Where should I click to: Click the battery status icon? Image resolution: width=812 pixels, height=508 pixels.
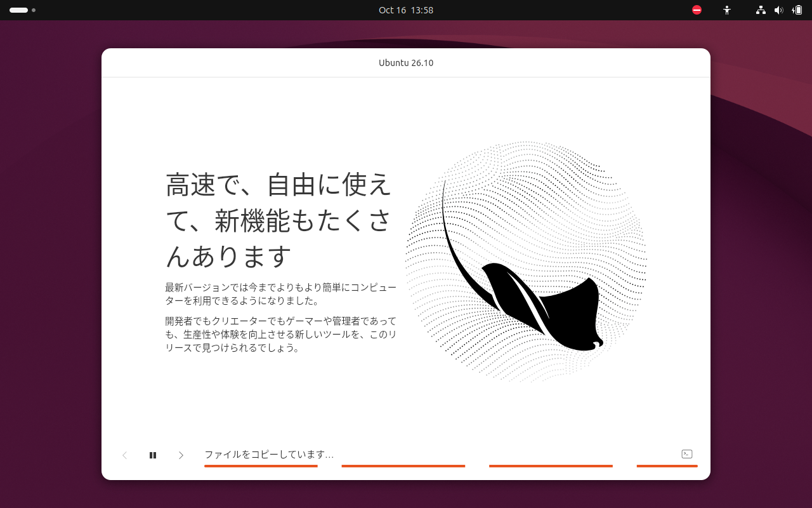(797, 10)
